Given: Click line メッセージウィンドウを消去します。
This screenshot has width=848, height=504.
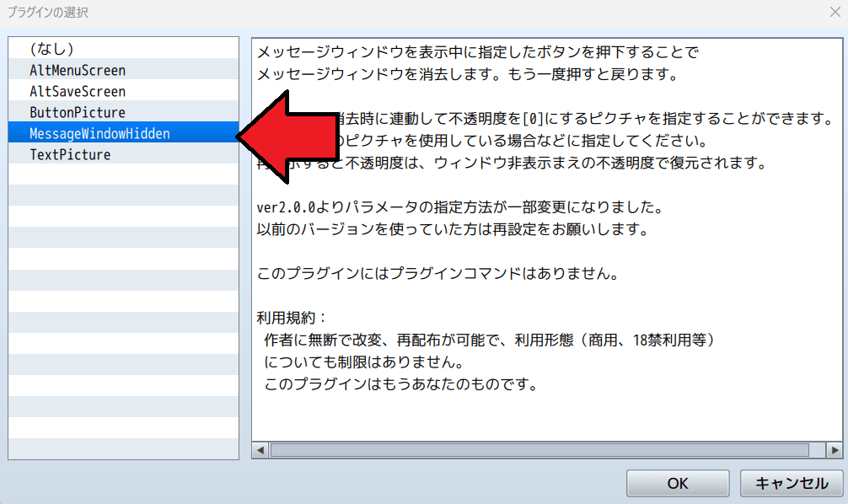Looking at the screenshot, I should [467, 74].
